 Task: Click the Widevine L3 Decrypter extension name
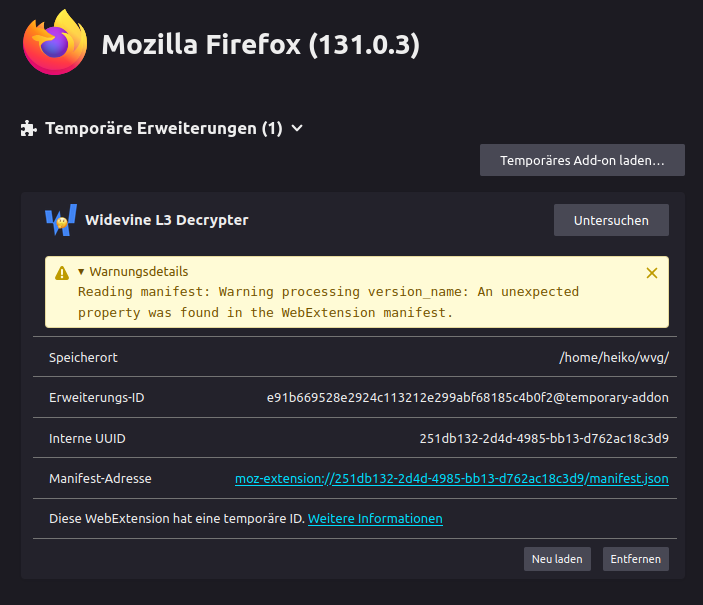[x=167, y=220]
